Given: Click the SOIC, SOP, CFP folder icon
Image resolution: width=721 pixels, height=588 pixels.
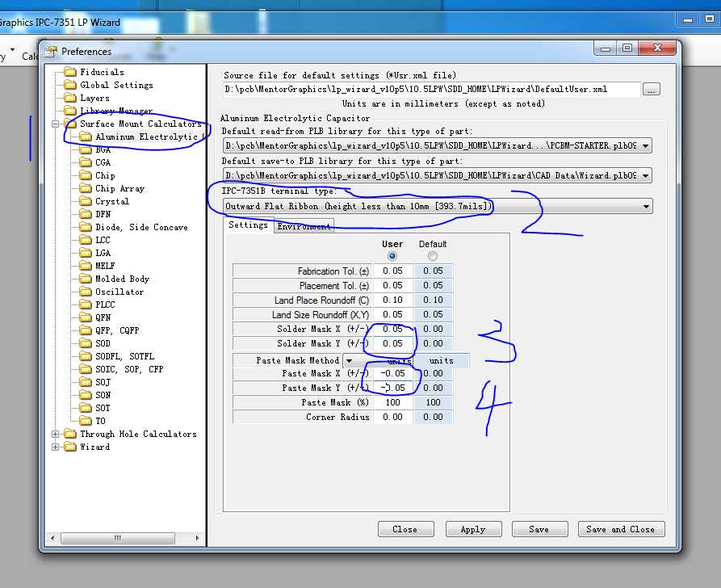Looking at the screenshot, I should [x=86, y=368].
